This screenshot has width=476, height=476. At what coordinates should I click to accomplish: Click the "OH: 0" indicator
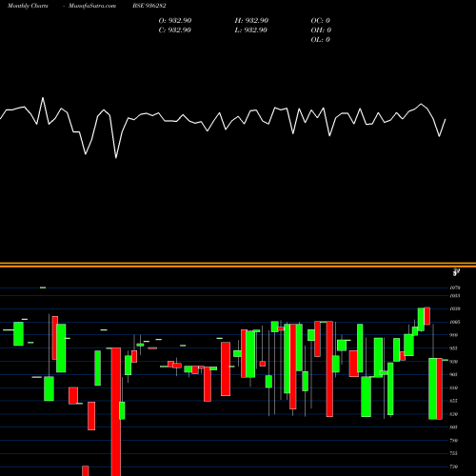(321, 30)
